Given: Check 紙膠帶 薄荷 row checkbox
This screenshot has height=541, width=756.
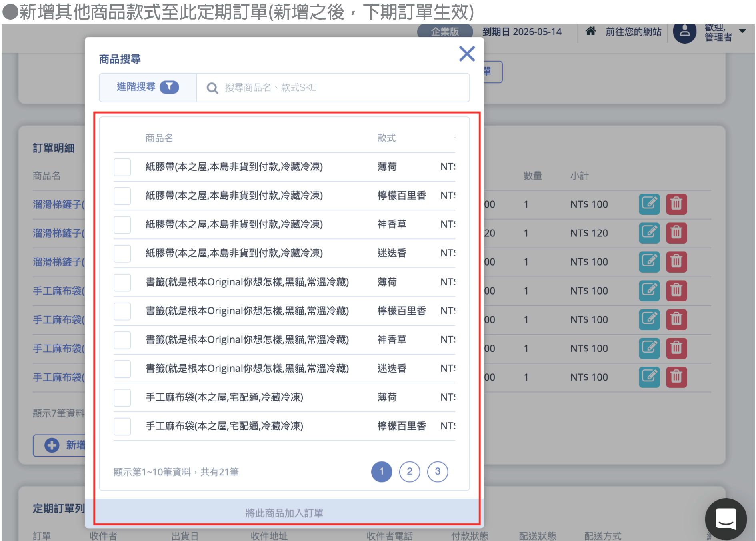Looking at the screenshot, I should (x=122, y=167).
